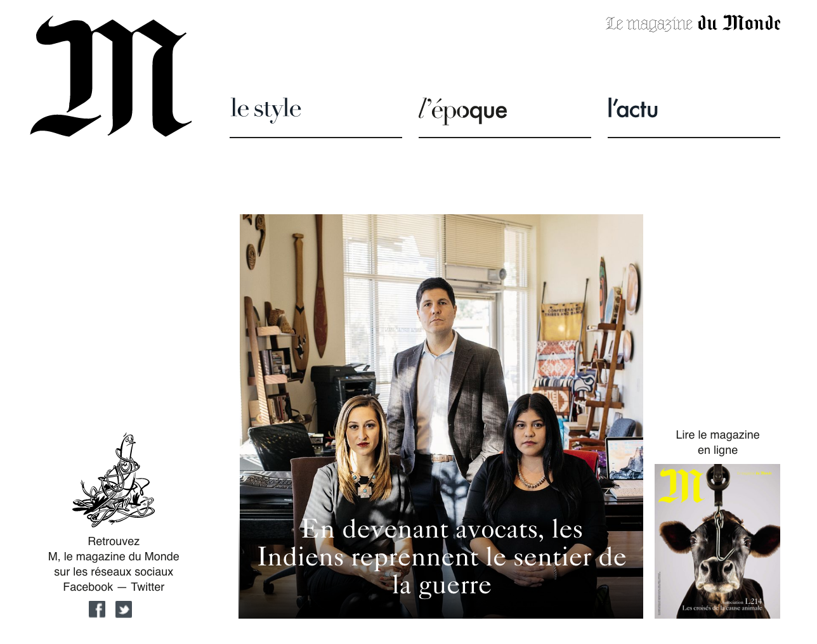Click the large gothic M logo

pos(111,76)
